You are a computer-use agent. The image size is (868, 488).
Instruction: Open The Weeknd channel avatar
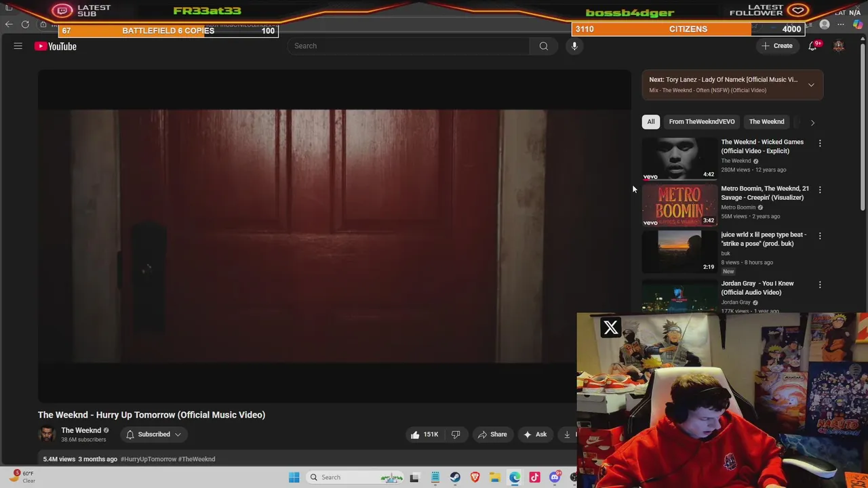coord(47,434)
